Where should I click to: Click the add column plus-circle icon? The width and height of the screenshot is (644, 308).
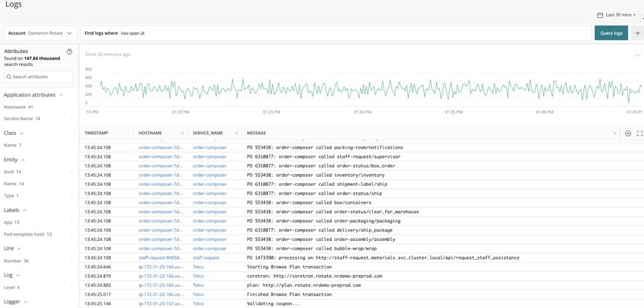[x=628, y=133]
